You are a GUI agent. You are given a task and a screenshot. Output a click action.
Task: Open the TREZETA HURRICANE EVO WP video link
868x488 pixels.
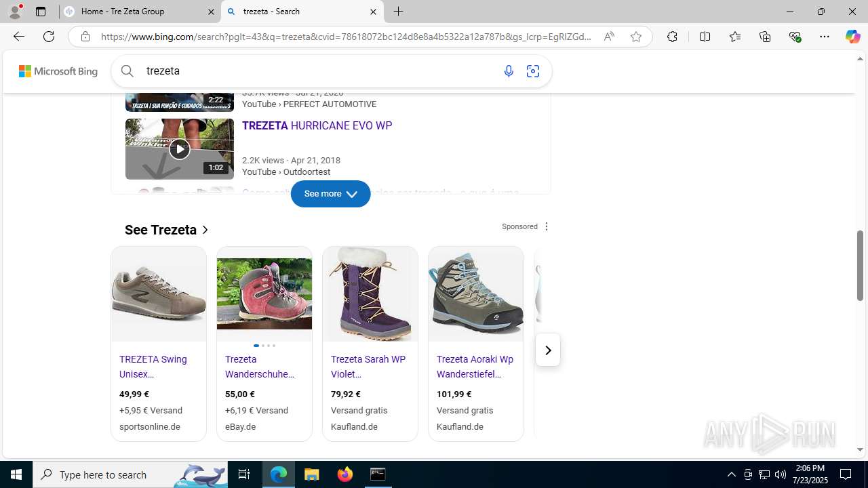[317, 125]
